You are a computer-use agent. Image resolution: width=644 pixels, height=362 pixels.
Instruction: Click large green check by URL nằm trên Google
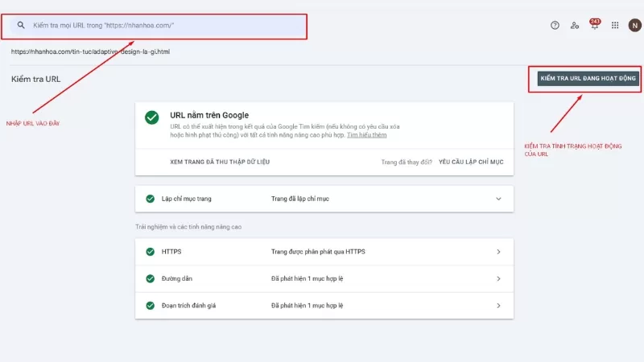point(152,117)
